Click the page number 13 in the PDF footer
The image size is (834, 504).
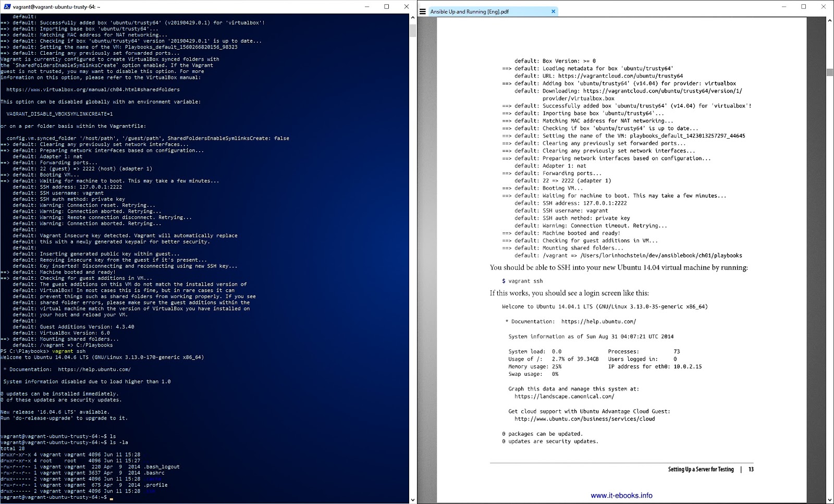tap(751, 470)
